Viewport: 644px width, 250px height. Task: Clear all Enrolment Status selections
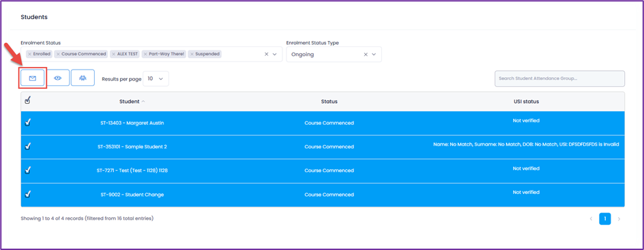[x=266, y=54]
